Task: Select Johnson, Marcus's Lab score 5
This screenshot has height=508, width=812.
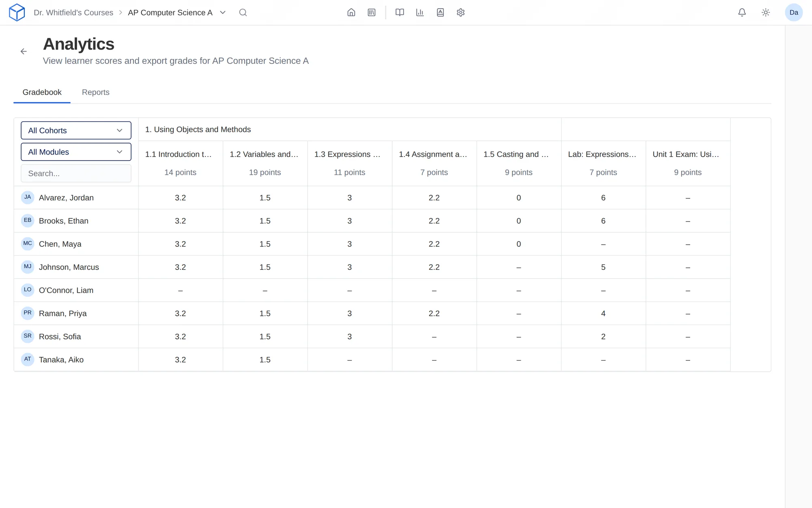Action: click(x=603, y=267)
